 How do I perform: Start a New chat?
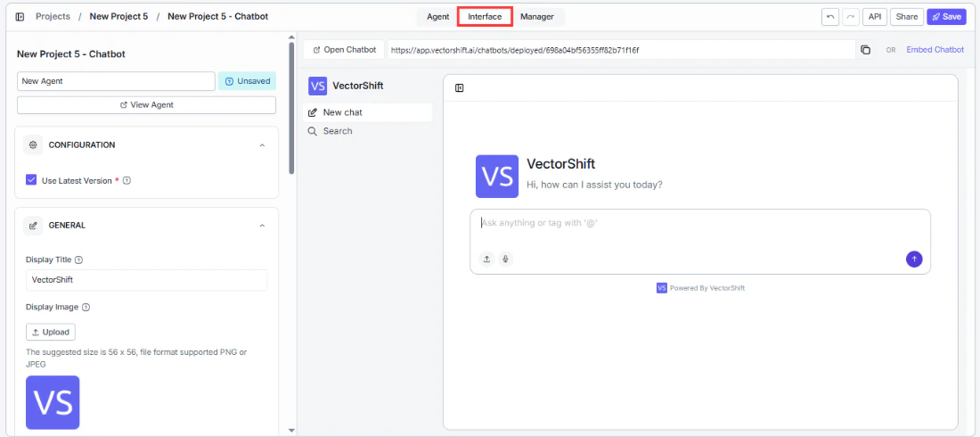pos(367,112)
